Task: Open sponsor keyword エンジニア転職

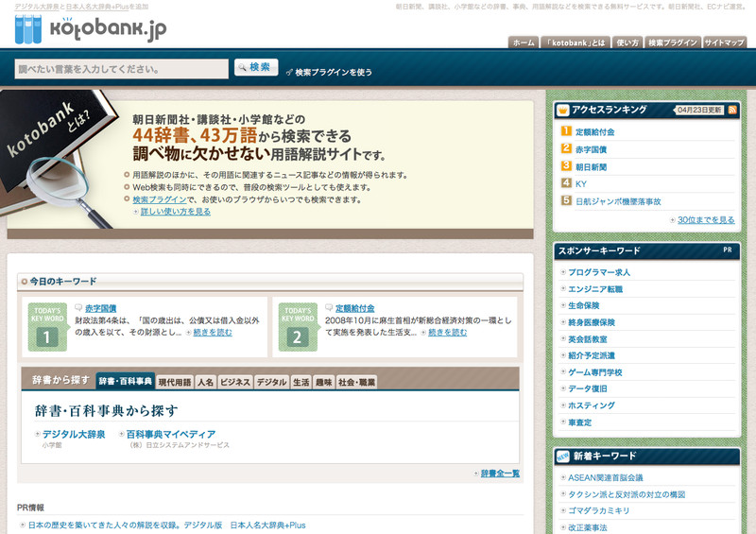Action: [595, 289]
